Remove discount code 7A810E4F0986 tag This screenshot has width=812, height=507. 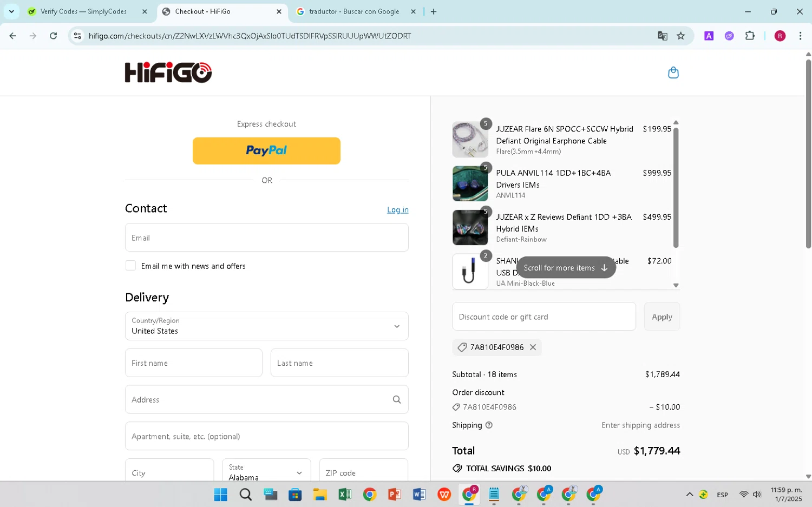pos(533,347)
